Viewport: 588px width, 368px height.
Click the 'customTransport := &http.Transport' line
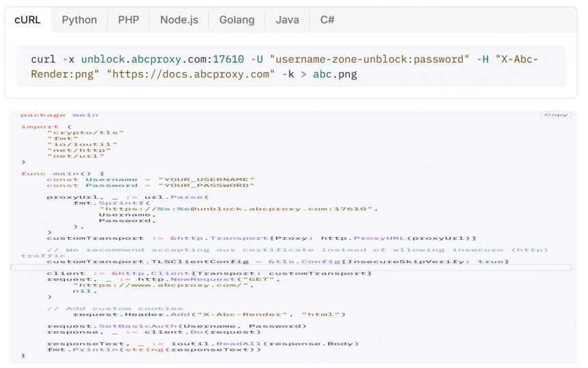[261, 238]
